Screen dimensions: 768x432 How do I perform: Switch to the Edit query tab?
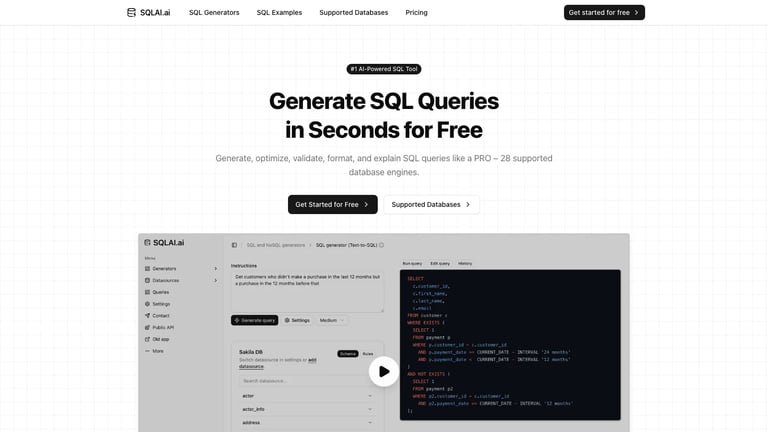pyautogui.click(x=440, y=264)
